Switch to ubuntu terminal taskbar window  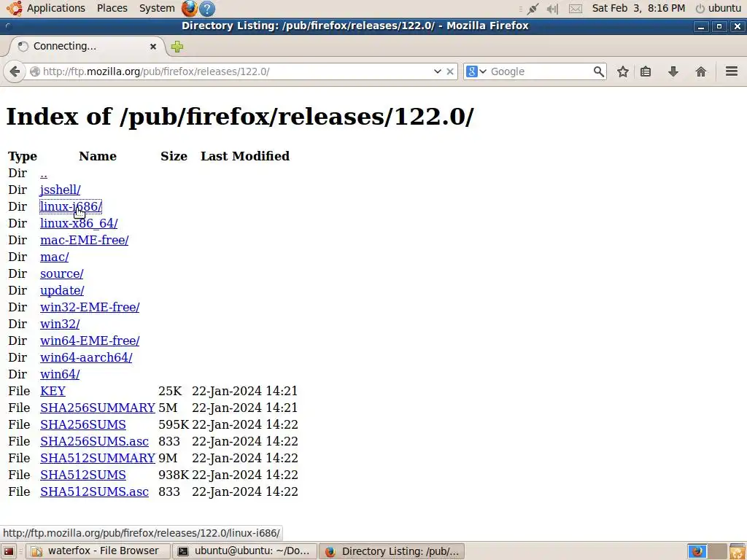(244, 551)
